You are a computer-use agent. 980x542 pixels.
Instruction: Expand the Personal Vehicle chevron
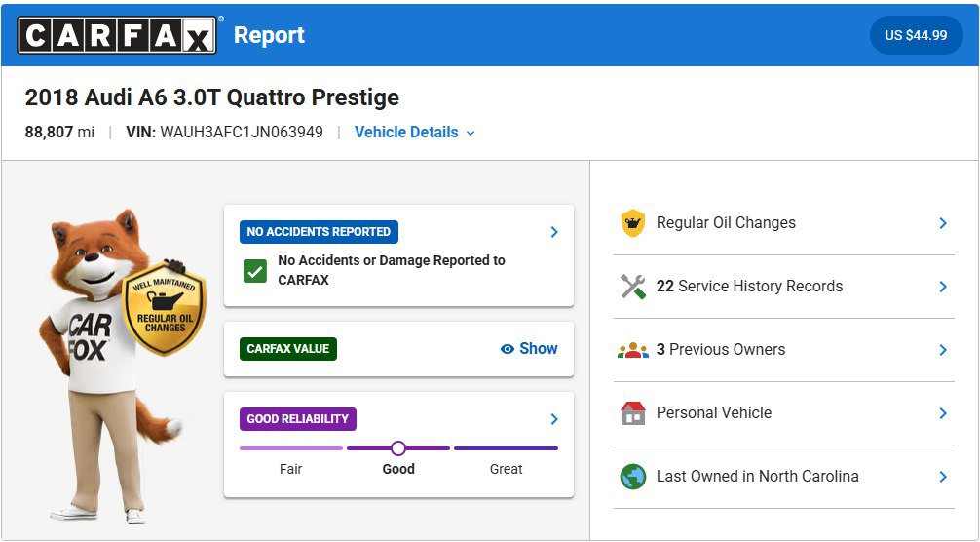point(943,413)
